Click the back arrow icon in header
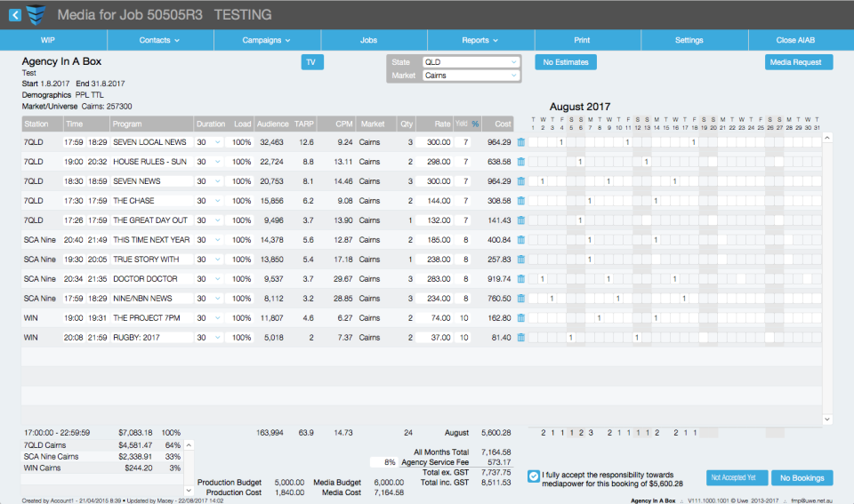The width and height of the screenshot is (854, 504). (15, 15)
